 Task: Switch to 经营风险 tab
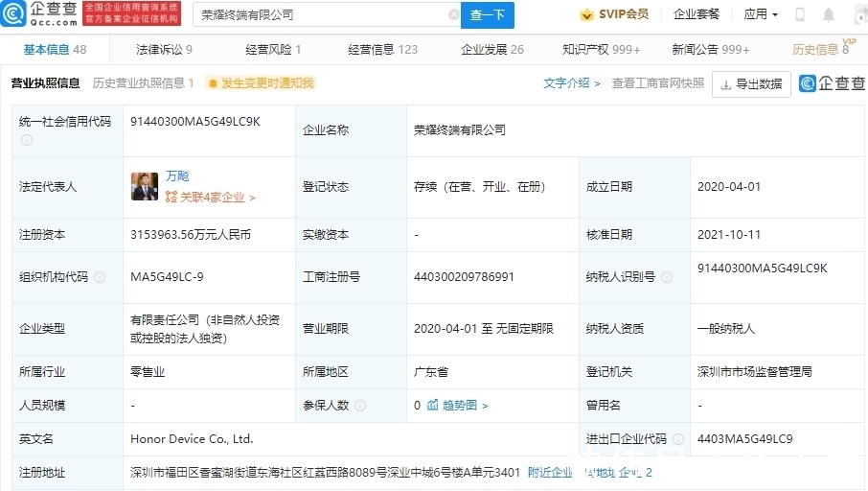(273, 49)
